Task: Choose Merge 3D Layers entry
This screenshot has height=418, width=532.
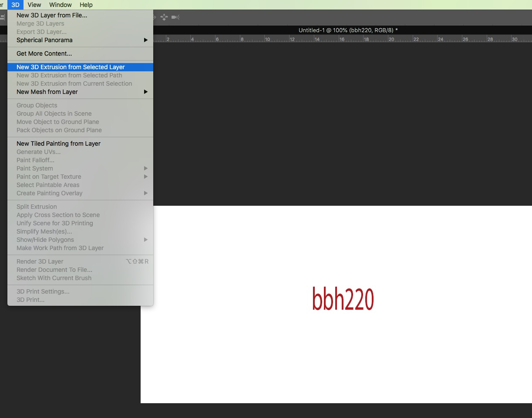Action: (80, 23)
